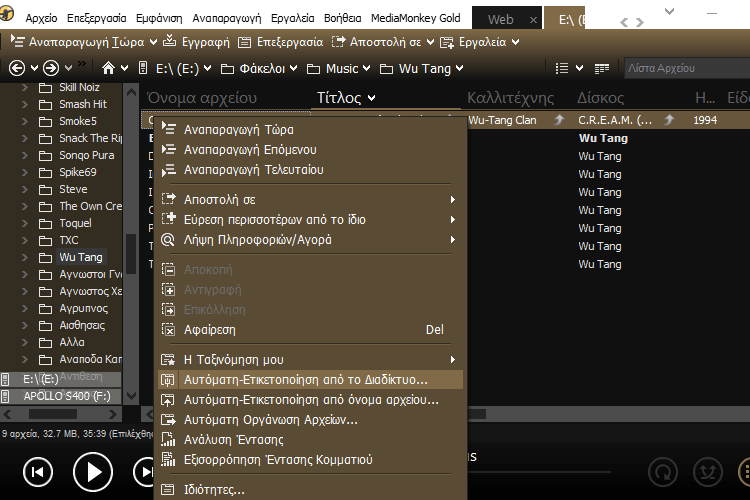Click the E:\ drive icon in breadcrumb
The height and width of the screenshot is (500, 750).
(x=143, y=68)
